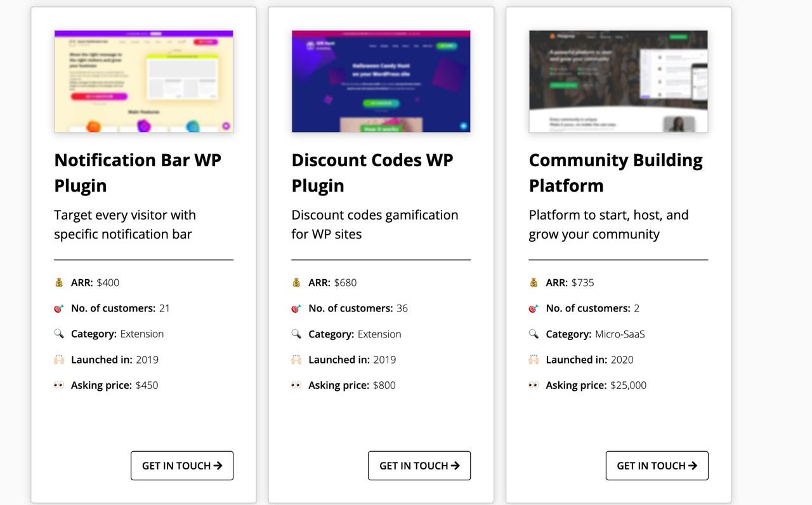The width and height of the screenshot is (812, 505).
Task: Click raised hands icon beside Launched in 2020
Action: (534, 360)
